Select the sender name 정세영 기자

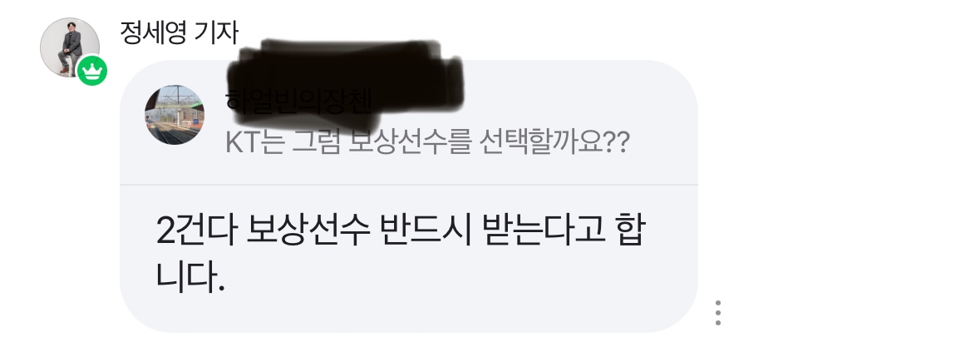coord(179,32)
